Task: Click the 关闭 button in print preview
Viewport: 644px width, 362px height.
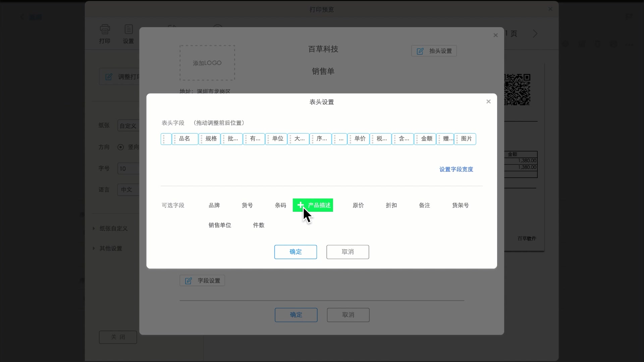Action: coord(118,337)
